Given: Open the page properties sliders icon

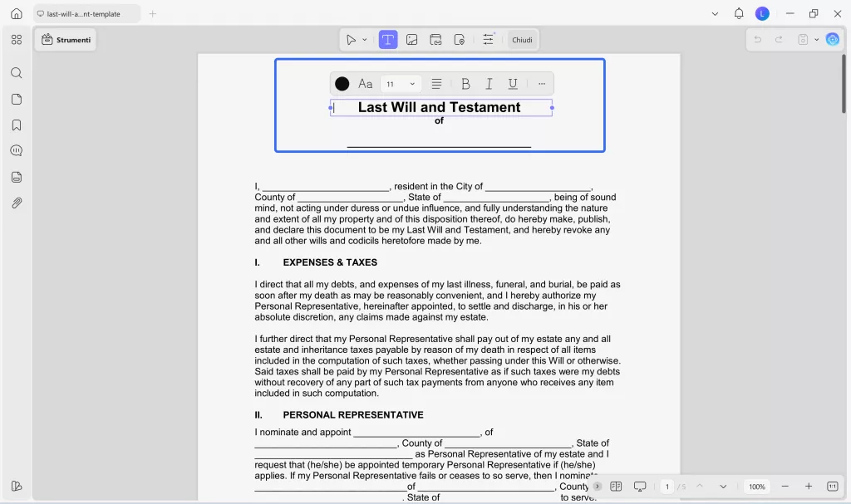Looking at the screenshot, I should (487, 39).
